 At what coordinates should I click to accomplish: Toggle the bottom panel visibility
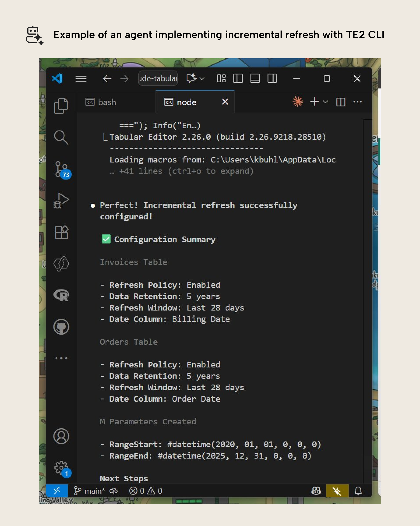255,79
